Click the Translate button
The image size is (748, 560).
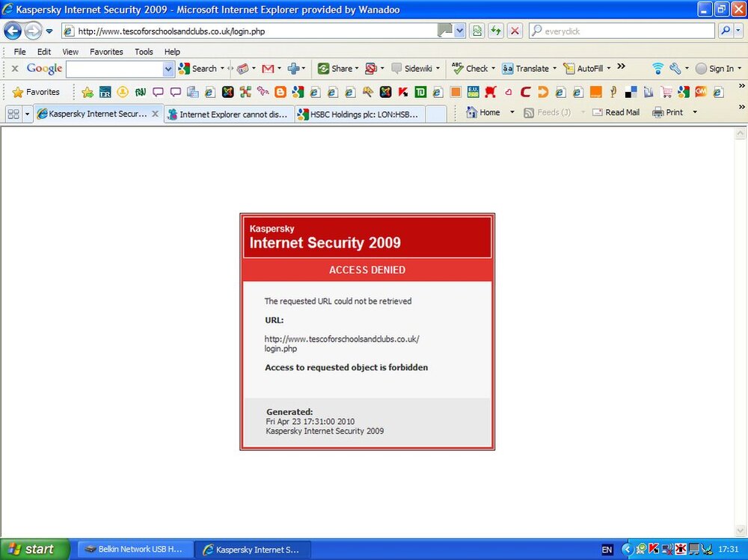click(525, 69)
